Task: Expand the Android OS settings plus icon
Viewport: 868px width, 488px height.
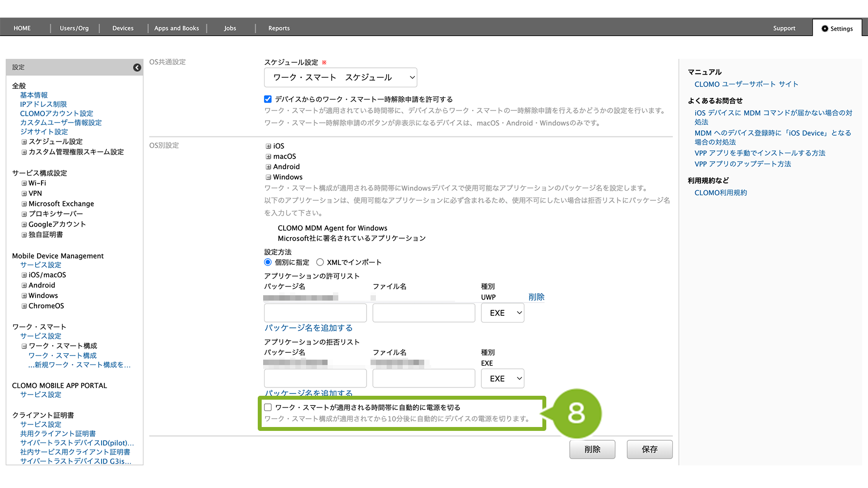Action: pos(268,167)
